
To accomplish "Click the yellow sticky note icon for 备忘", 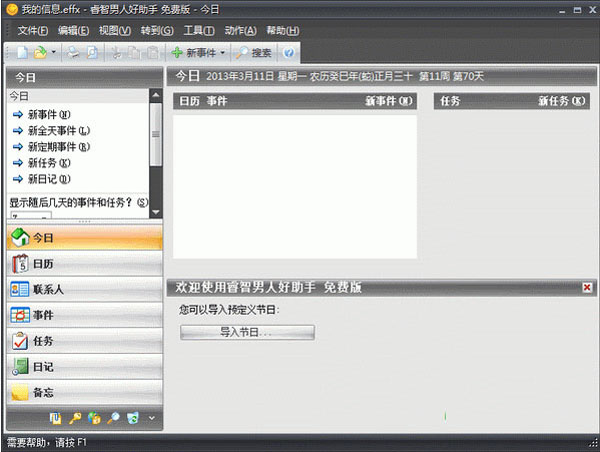I will pyautogui.click(x=20, y=392).
